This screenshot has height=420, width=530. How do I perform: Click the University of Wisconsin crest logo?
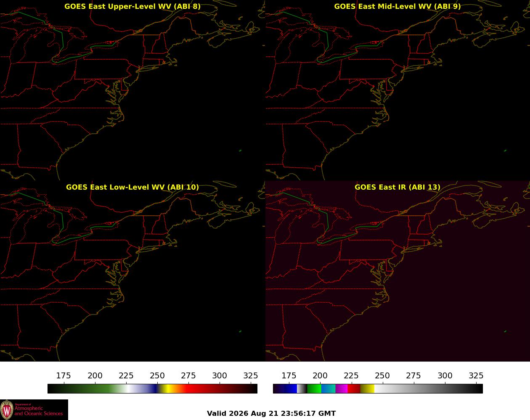(x=7, y=409)
